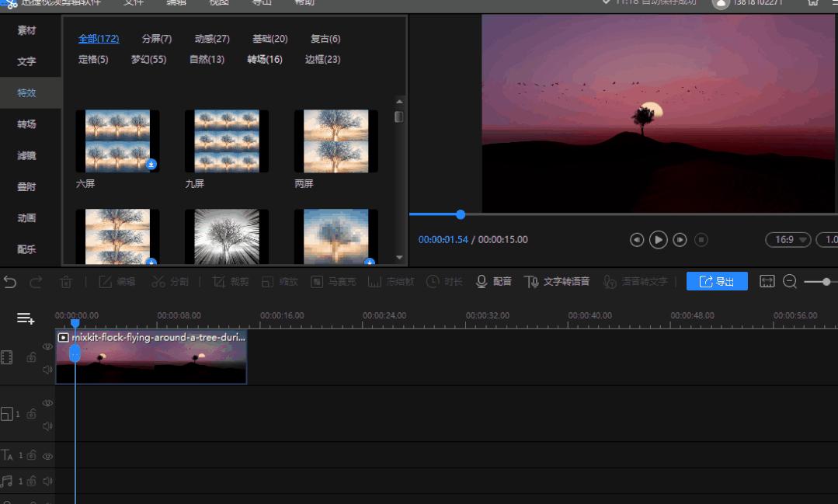This screenshot has width=838, height=504.
Task: Hide the main video track with the eye icon
Action: point(47,346)
